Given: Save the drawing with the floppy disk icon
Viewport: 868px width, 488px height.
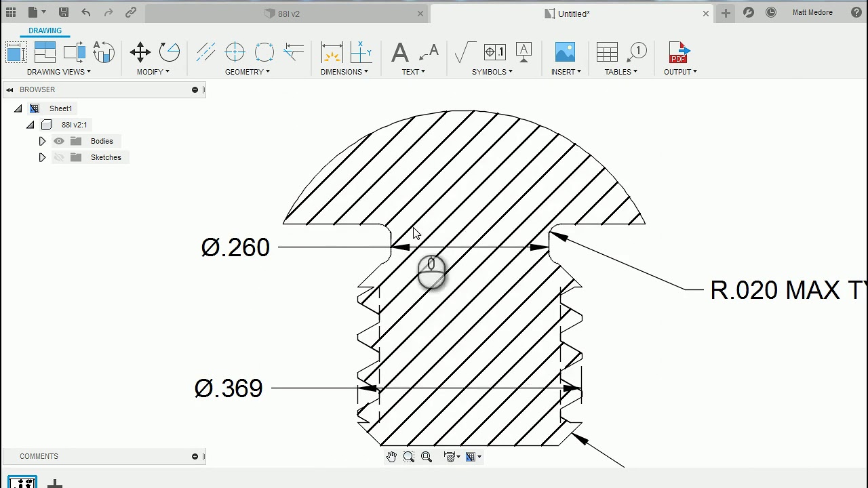Looking at the screenshot, I should click(x=63, y=12).
